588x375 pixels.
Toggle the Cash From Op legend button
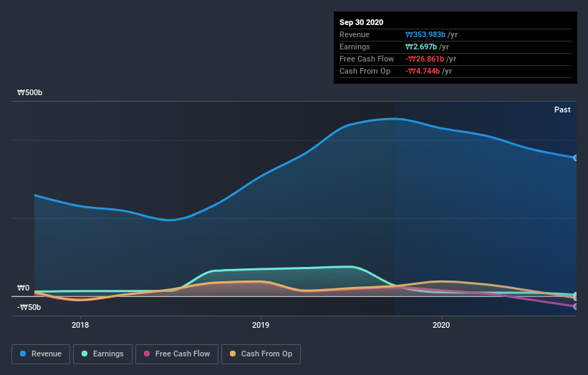[x=261, y=354]
